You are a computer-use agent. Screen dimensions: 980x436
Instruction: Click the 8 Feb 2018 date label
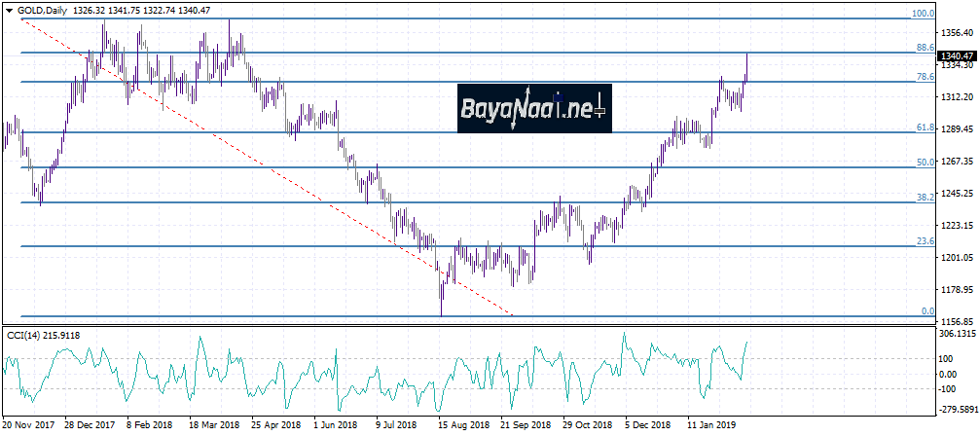pyautogui.click(x=148, y=424)
